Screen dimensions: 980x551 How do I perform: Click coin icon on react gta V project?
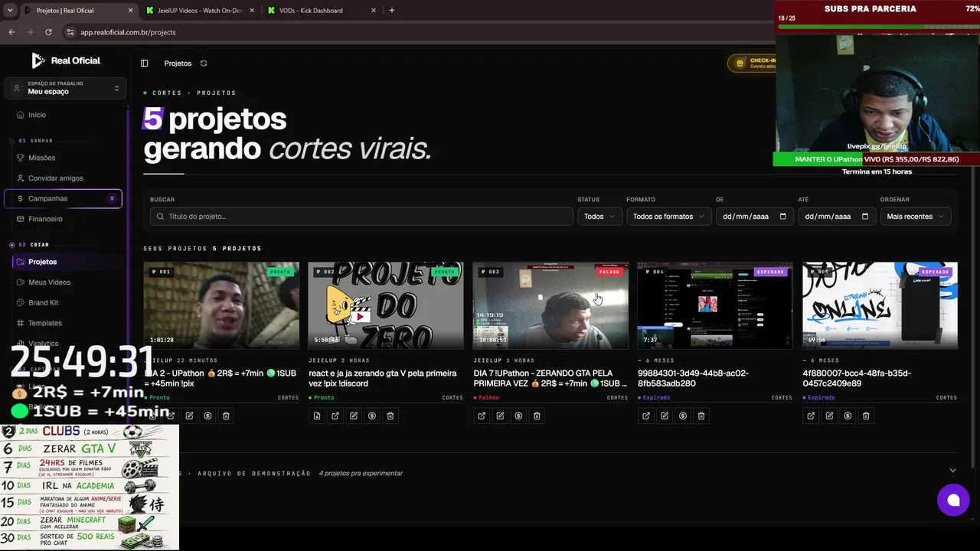coord(372,416)
